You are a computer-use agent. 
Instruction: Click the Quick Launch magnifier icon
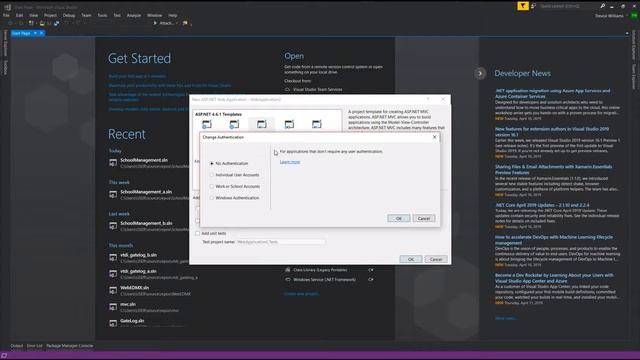pos(602,6)
